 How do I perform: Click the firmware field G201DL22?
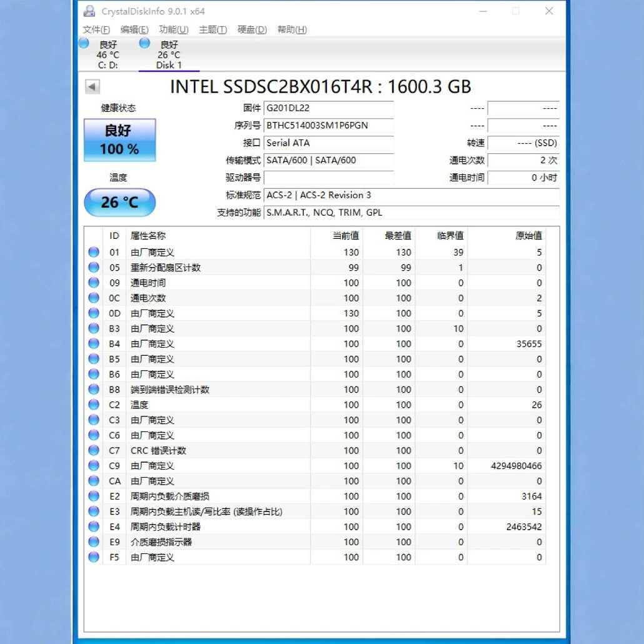[x=329, y=108]
